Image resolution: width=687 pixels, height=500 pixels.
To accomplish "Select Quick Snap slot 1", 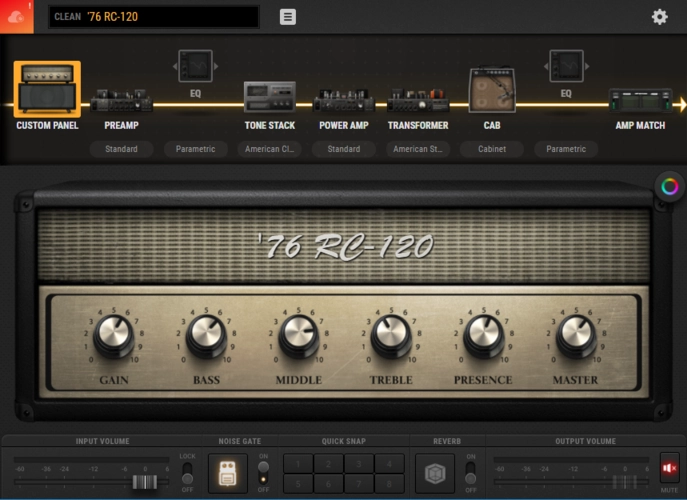I will (x=298, y=464).
